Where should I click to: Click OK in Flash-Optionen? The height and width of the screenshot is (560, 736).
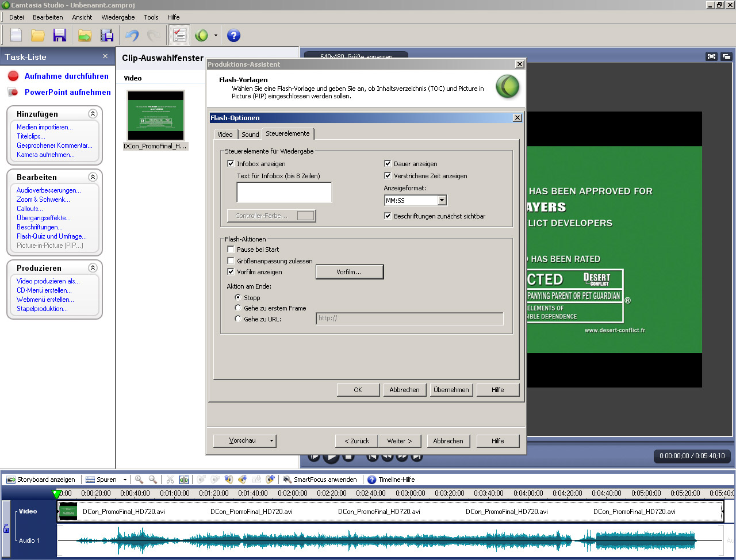(358, 390)
